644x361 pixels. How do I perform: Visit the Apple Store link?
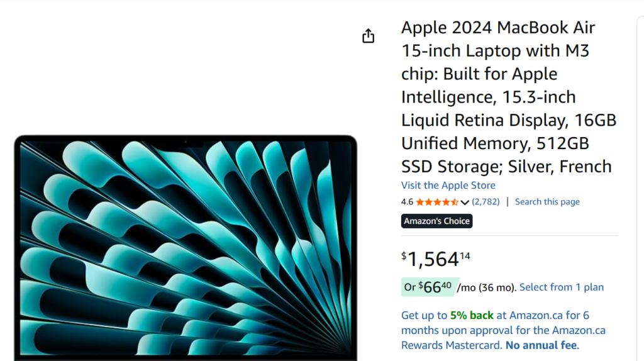(x=448, y=186)
